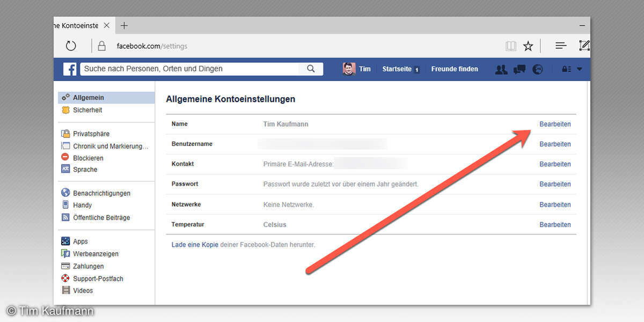Click the Celsius temperature value
644x322 pixels.
coord(275,224)
